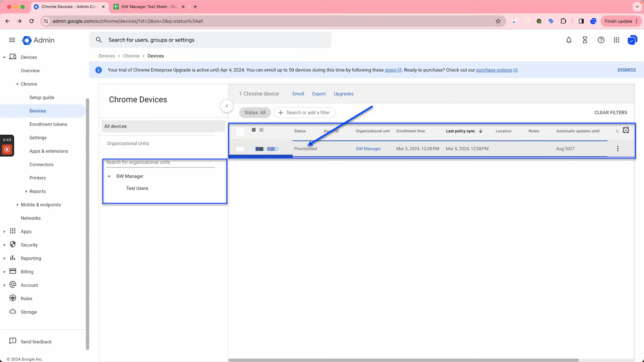Open the device row three-dot menu
This screenshot has width=644, height=362.
[x=618, y=148]
